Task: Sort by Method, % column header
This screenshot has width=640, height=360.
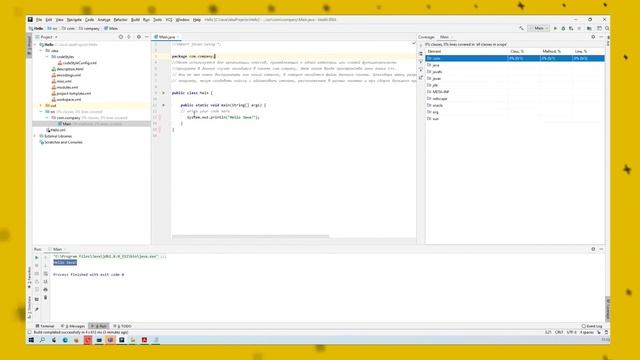Action: [556, 51]
